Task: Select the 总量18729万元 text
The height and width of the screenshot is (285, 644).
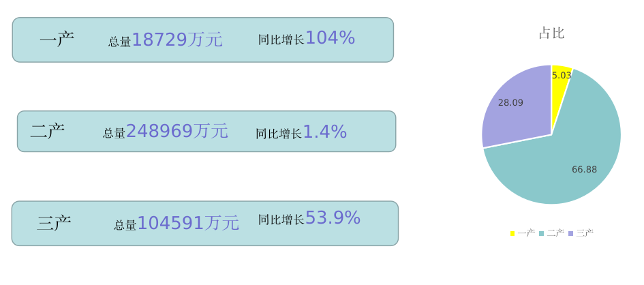Action: click(165, 40)
